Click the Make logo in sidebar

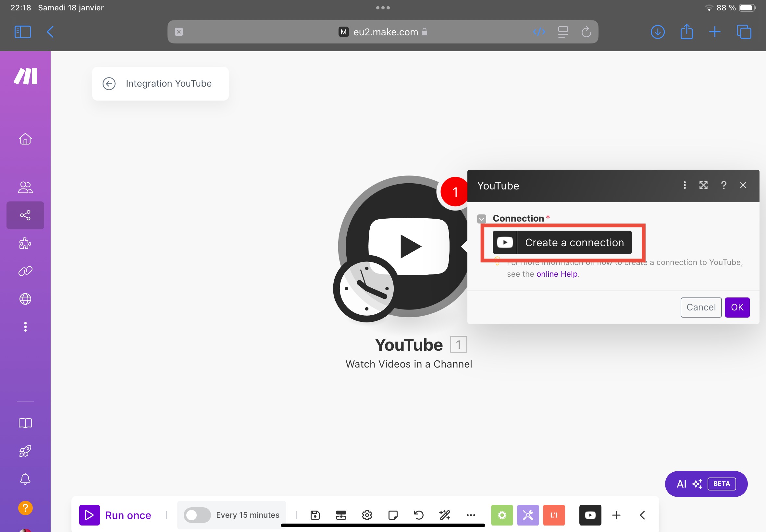coord(25,76)
